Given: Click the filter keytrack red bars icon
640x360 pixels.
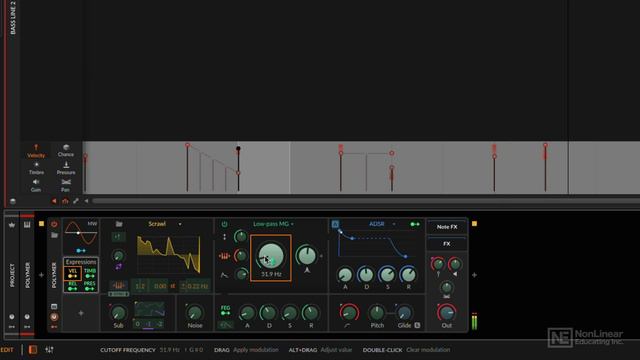Looking at the screenshot, I should pyautogui.click(x=224, y=256).
